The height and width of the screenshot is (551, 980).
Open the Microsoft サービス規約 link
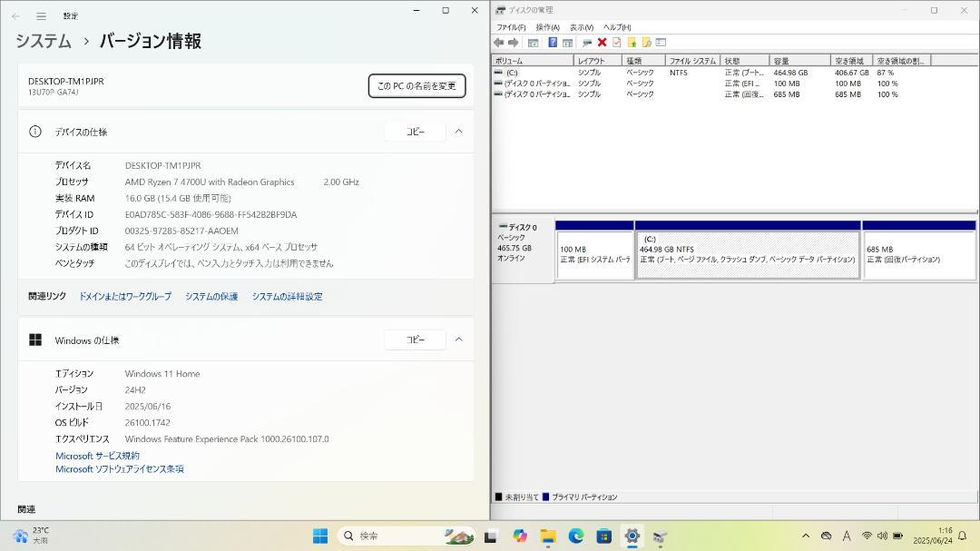click(x=97, y=456)
